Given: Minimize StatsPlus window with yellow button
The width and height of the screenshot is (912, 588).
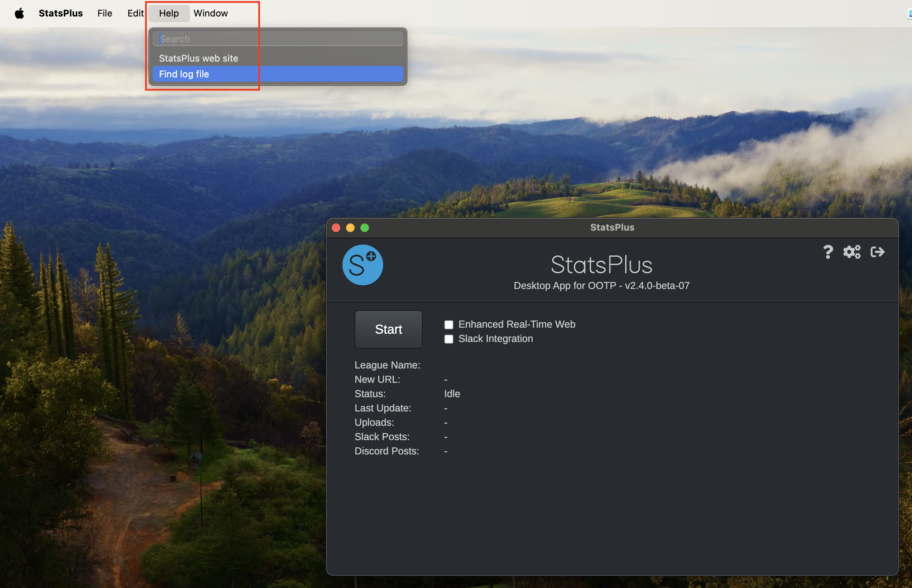Looking at the screenshot, I should 350,228.
